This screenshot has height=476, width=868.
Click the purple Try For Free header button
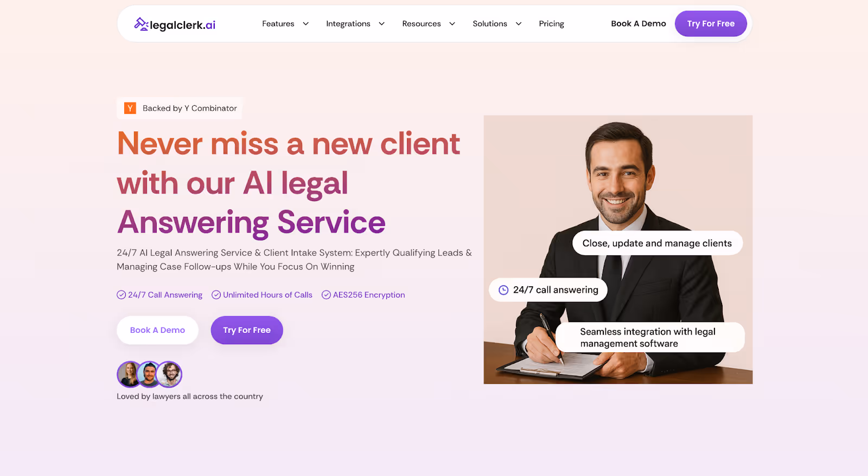click(711, 24)
